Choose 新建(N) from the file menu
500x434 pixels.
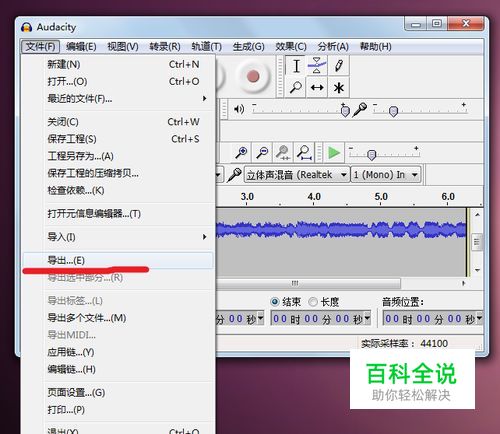118,64
